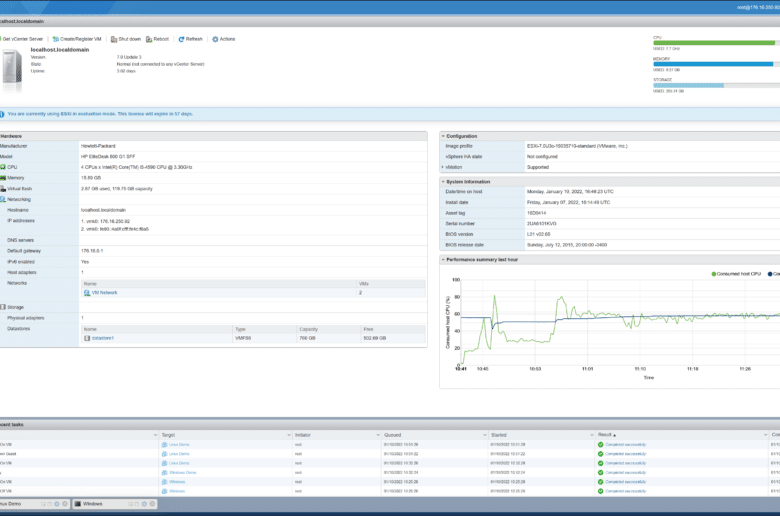Click the 'HP EliteDesk 800 G1 SFF' model value
This screenshot has height=516, width=780.
(108, 157)
